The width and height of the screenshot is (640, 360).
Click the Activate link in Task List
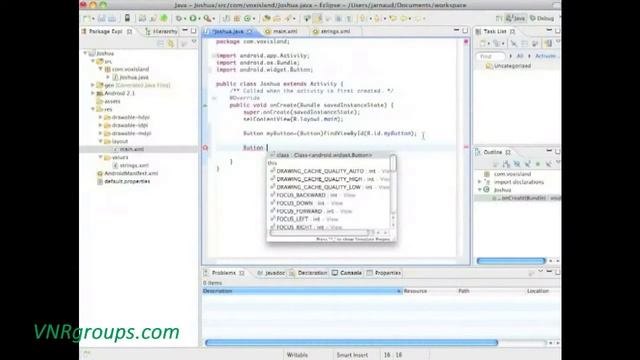[546, 56]
